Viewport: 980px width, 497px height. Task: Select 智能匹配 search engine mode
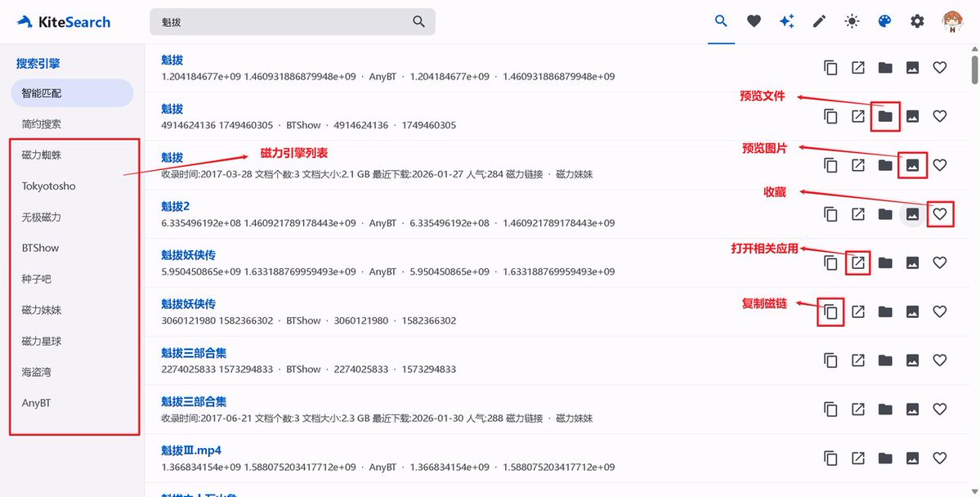click(x=72, y=93)
